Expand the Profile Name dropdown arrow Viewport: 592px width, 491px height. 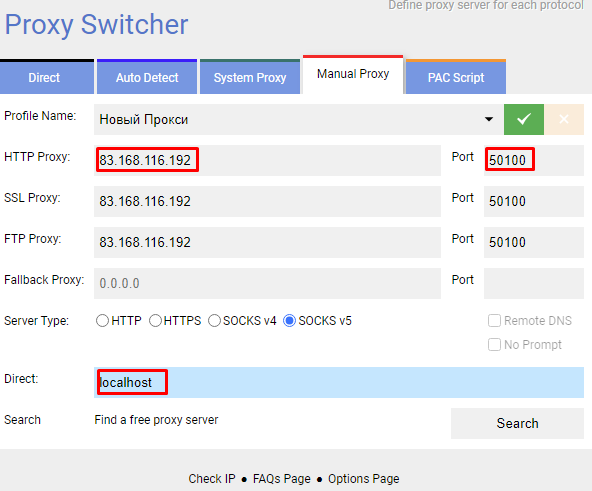tap(489, 119)
